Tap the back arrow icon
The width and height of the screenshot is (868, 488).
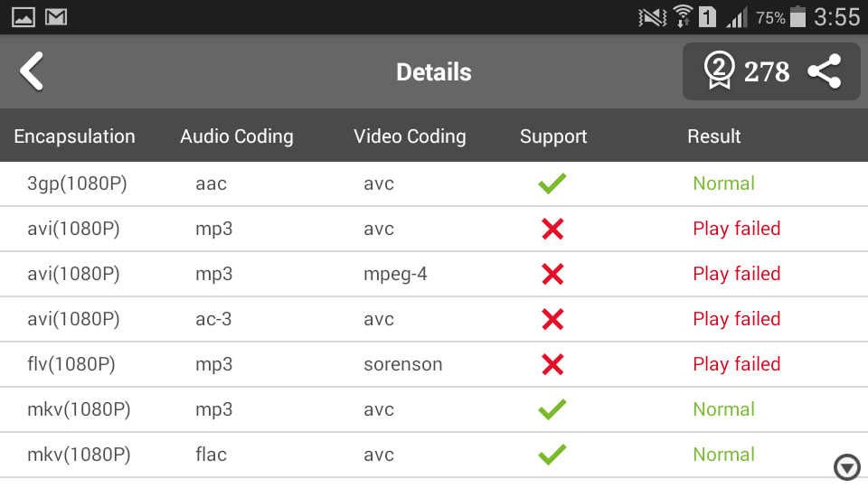coord(33,71)
